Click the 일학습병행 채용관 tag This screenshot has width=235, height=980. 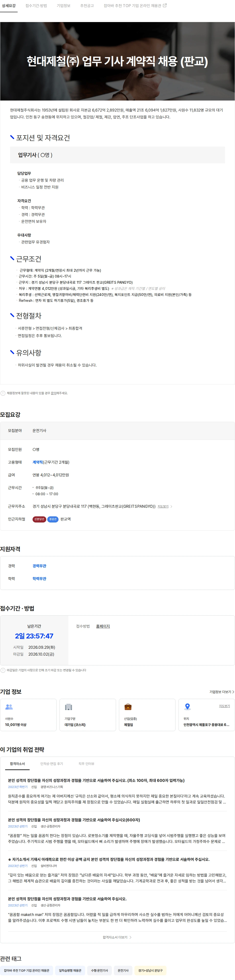pos(70,970)
